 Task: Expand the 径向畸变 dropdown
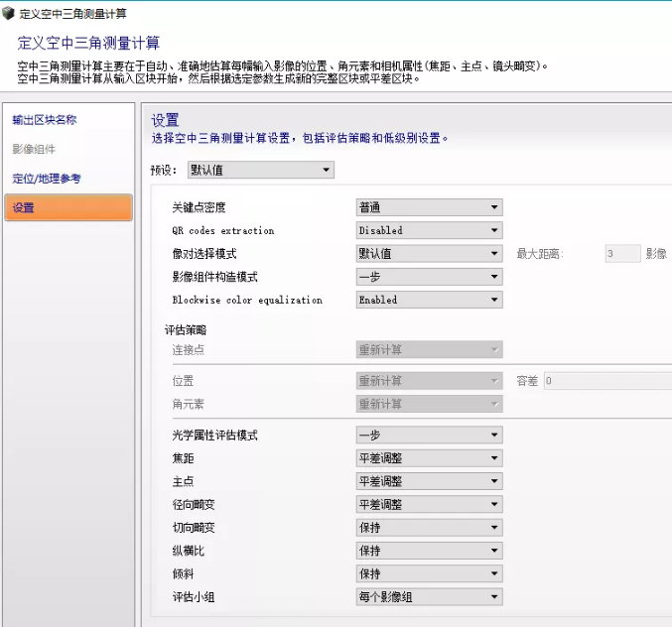click(429, 504)
